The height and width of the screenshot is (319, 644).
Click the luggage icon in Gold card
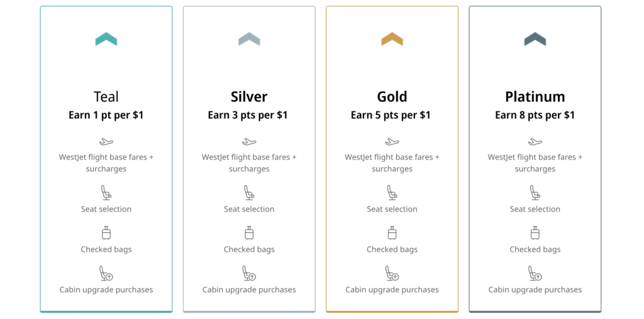[x=392, y=233]
